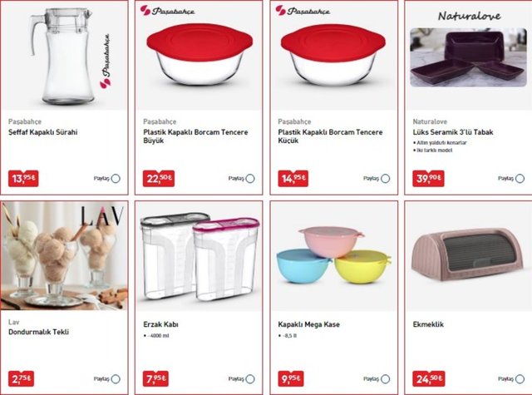The width and height of the screenshot is (532, 395).
Task: Select Paylaş circle for Borcam Tencere Küçük
Action: [x=386, y=179]
